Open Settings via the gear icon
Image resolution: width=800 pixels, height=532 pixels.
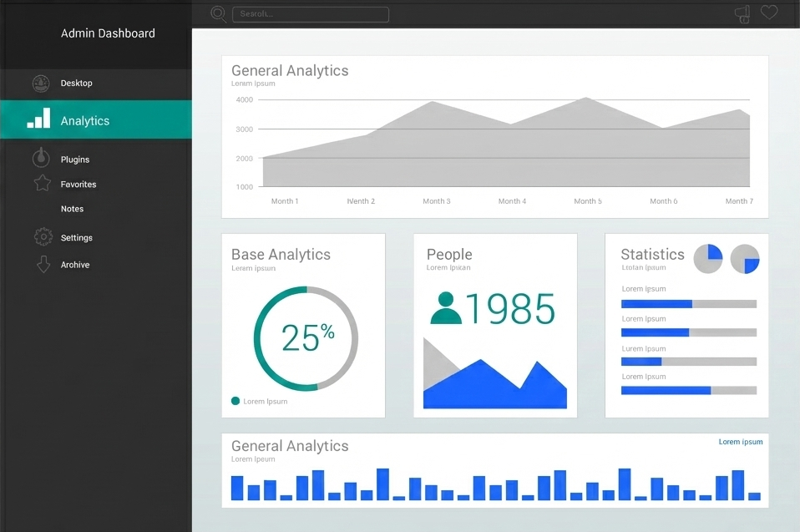coord(43,237)
